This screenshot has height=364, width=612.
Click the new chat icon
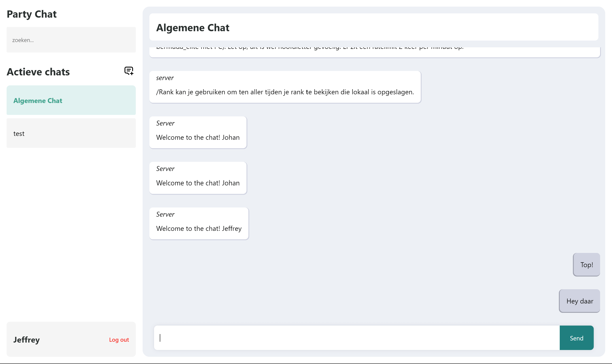coord(129,71)
